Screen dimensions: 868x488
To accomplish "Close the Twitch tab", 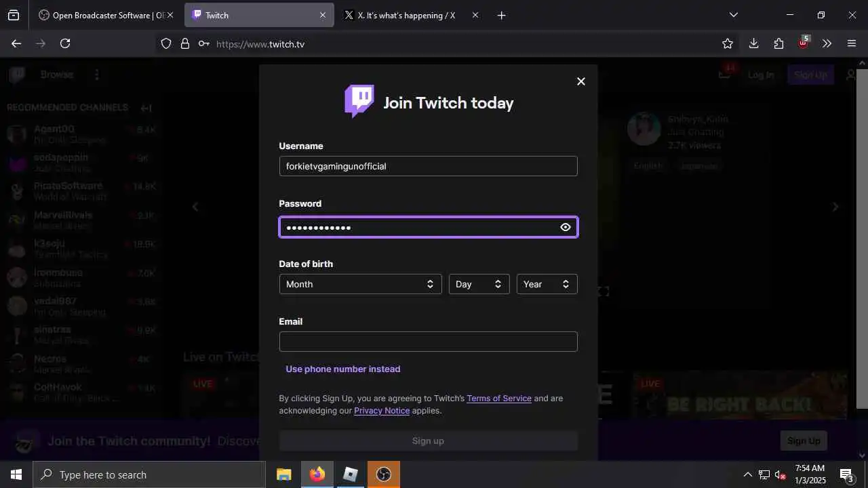I will 323,15.
